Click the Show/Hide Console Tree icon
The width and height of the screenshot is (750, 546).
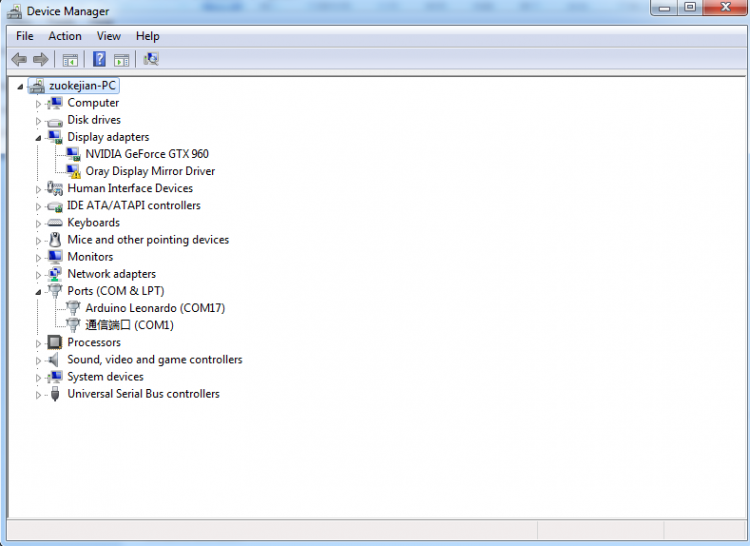(x=70, y=59)
